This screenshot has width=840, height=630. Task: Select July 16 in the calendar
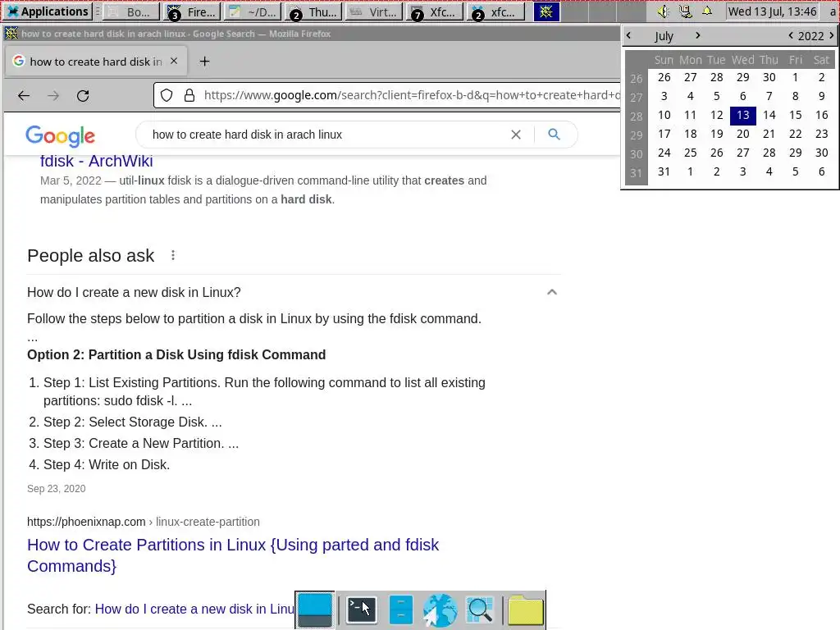point(821,115)
